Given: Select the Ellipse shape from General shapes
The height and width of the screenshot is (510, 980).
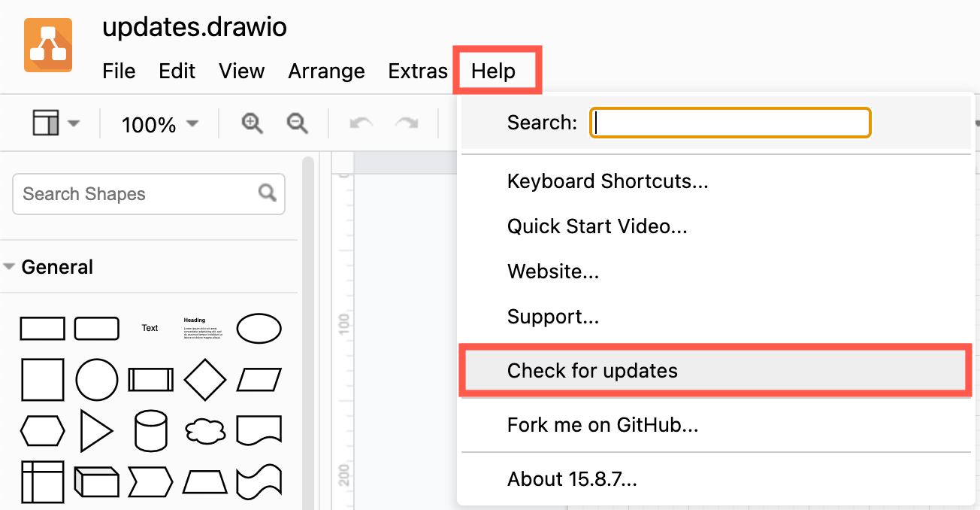Looking at the screenshot, I should coord(259,328).
